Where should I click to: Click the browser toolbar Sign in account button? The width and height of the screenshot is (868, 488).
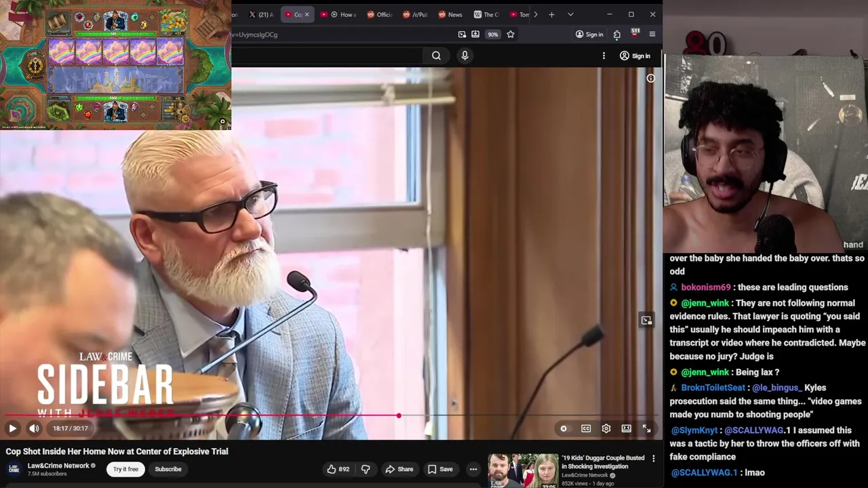[x=589, y=35]
